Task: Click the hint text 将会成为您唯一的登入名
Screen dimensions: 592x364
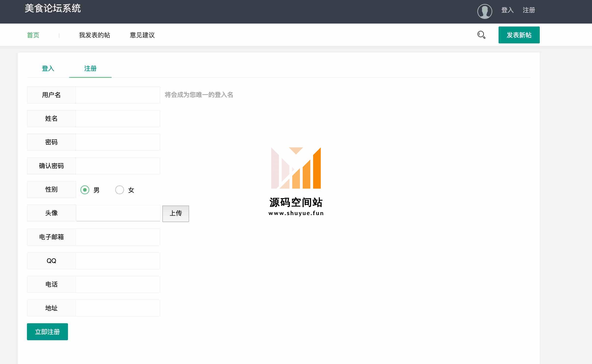Action: point(199,95)
